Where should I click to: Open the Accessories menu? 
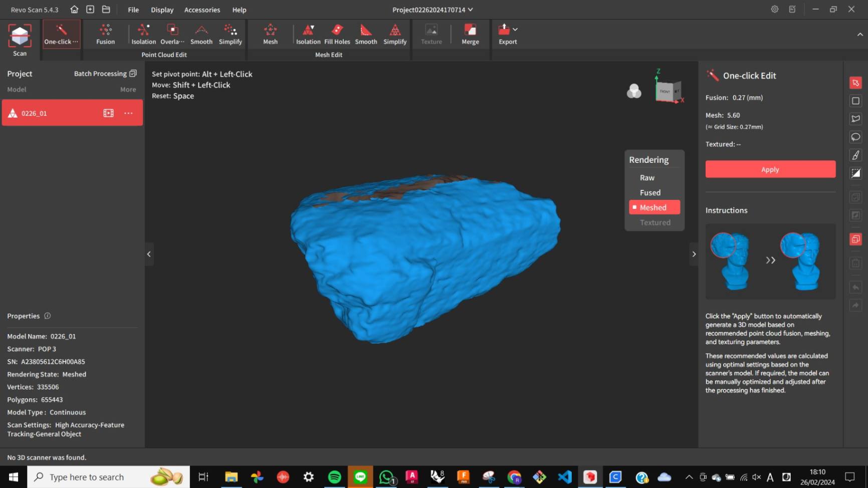pos(202,10)
